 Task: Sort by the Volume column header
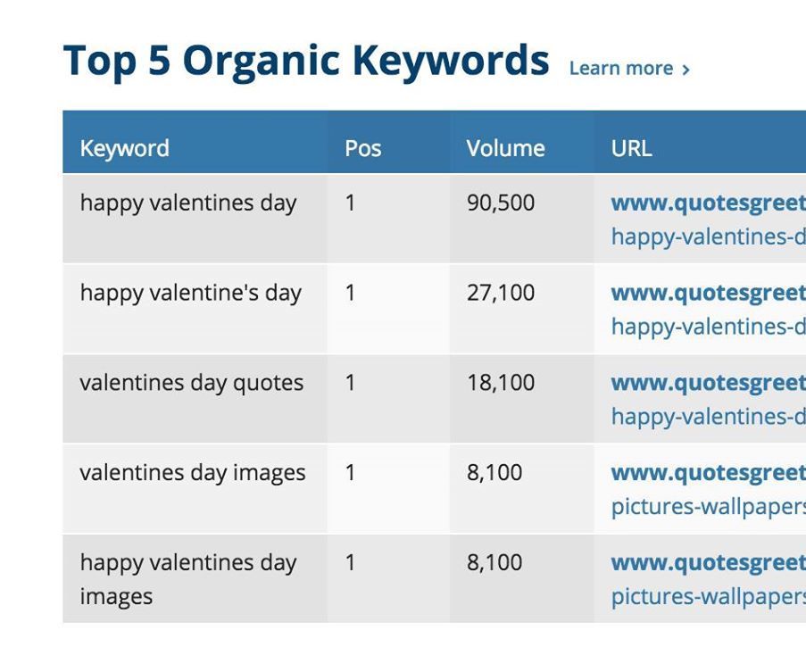click(x=505, y=148)
